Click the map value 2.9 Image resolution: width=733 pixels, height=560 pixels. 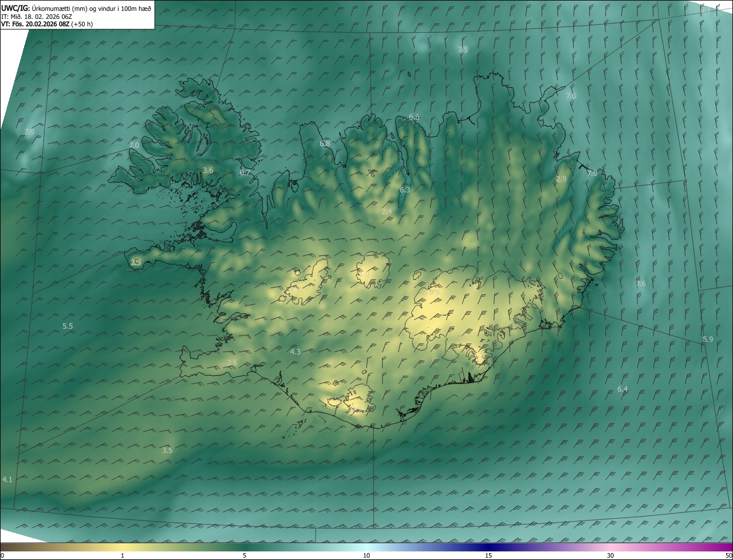click(x=561, y=179)
